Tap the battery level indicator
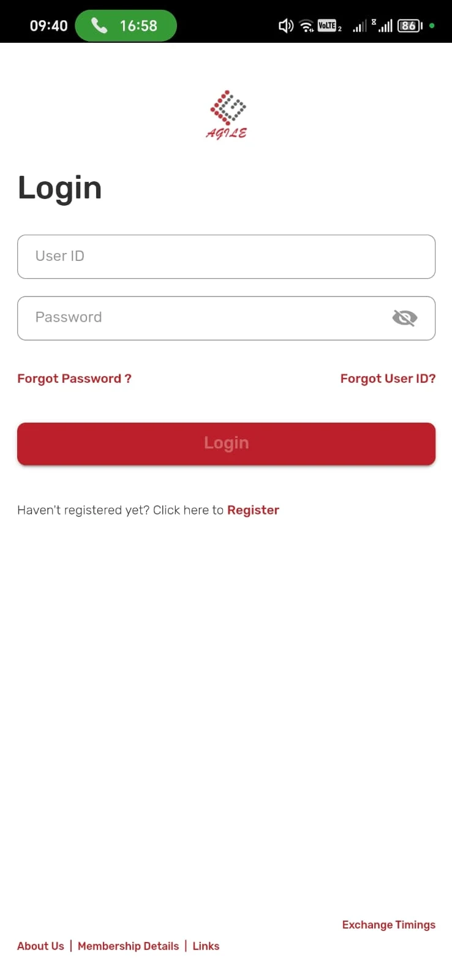Viewport: 452px width, 980px height. click(x=410, y=26)
